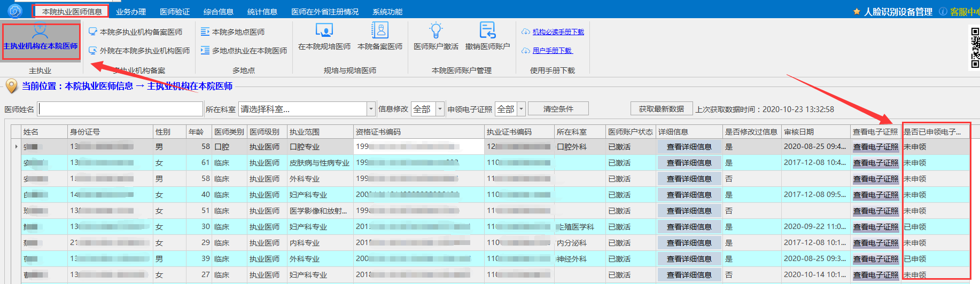The width and height of the screenshot is (980, 284).
Task: Click the 清空条件 button
Action: tap(558, 109)
